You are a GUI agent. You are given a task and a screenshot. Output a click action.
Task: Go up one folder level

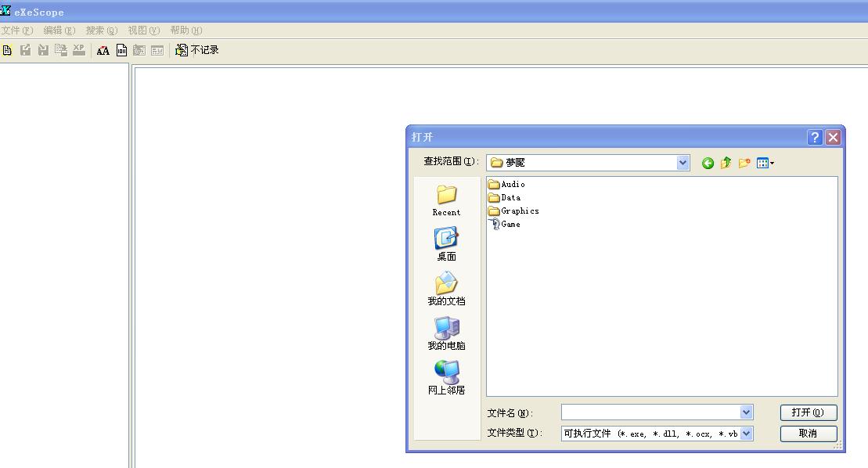726,164
